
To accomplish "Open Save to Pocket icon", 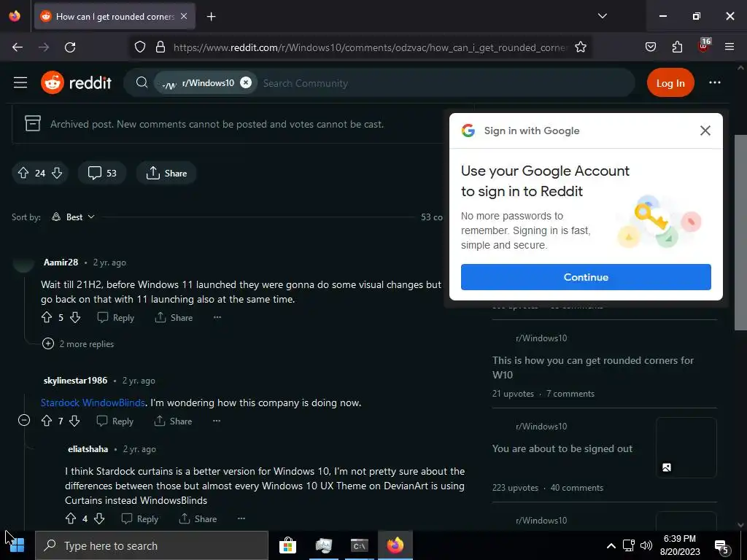I will pos(650,47).
